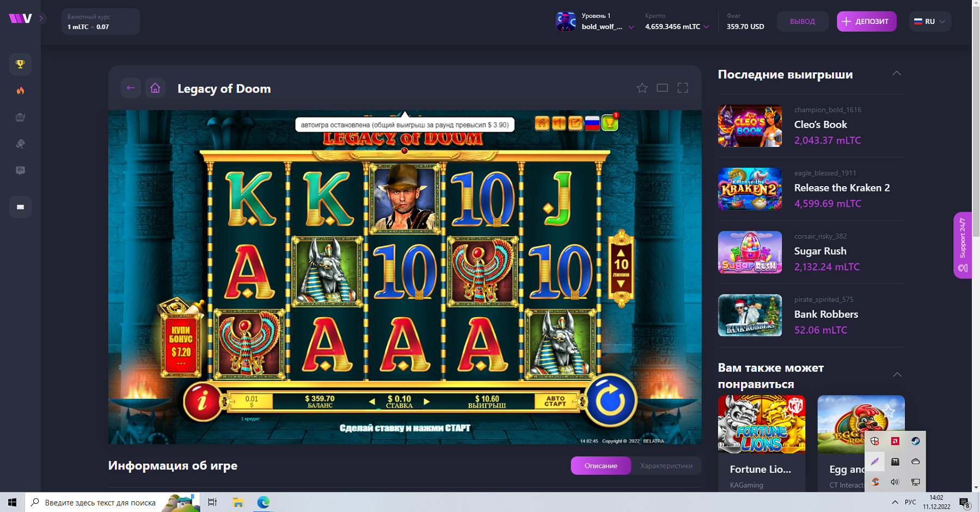The image size is (980, 512).
Task: Open the Cleo's Book game thumbnail
Action: click(x=750, y=126)
